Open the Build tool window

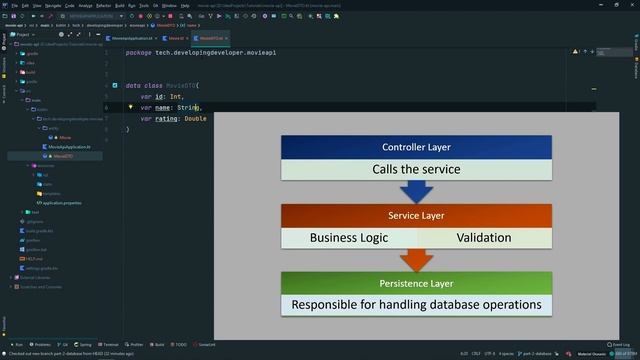tap(157, 345)
